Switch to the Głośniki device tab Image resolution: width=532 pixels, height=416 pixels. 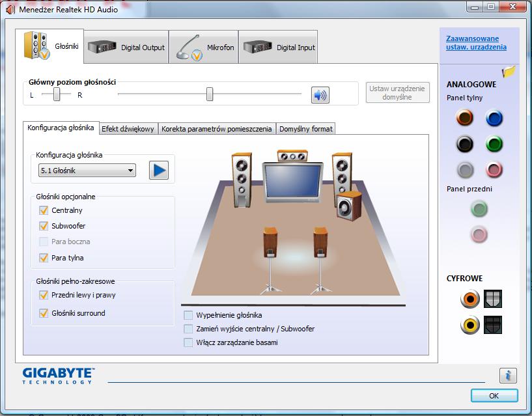49,46
